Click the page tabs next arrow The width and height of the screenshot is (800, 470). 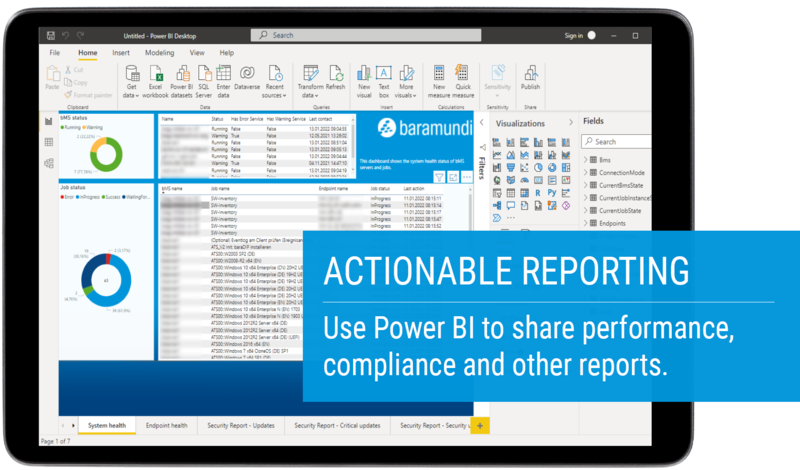click(x=73, y=425)
